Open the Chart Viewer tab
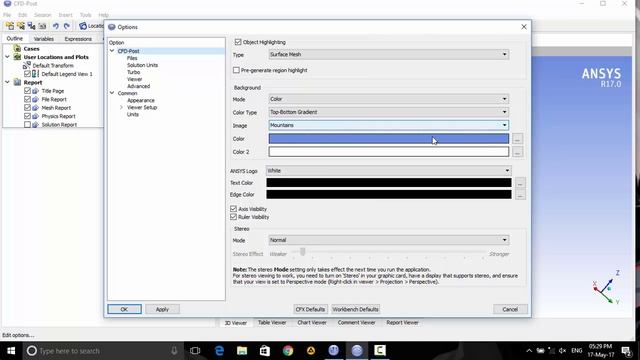This screenshot has height=360, width=640. point(312,322)
